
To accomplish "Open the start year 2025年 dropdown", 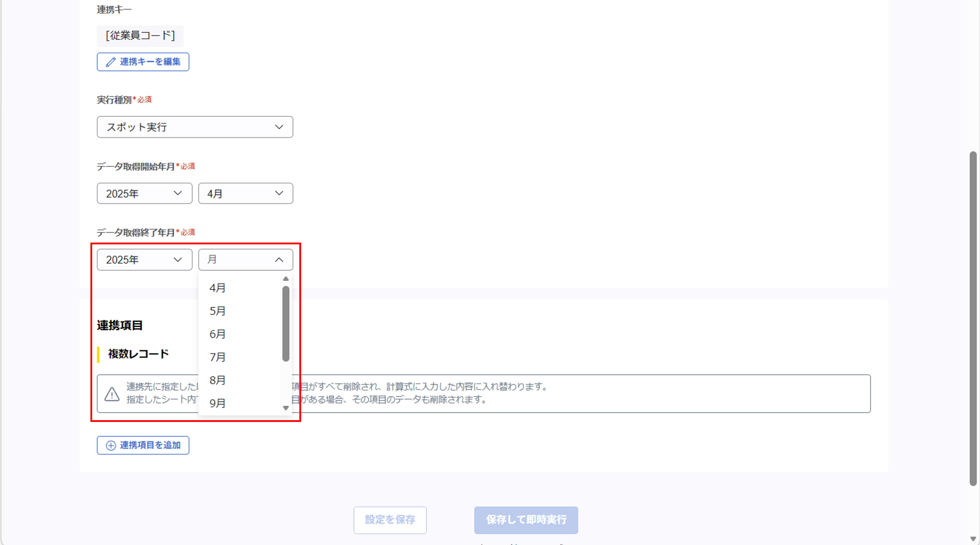I will [x=145, y=193].
